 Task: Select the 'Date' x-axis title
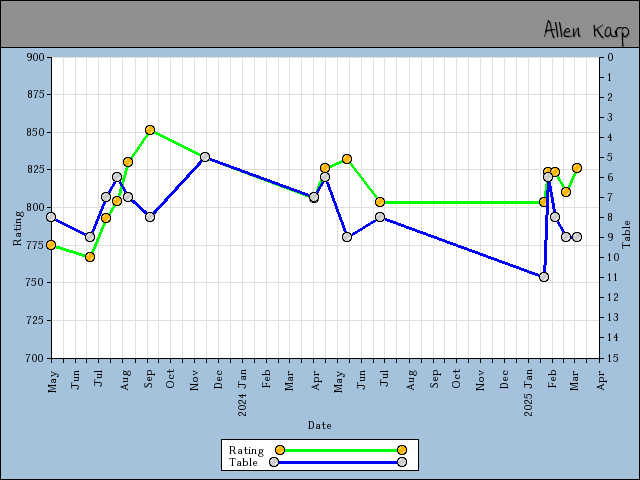[x=320, y=425]
